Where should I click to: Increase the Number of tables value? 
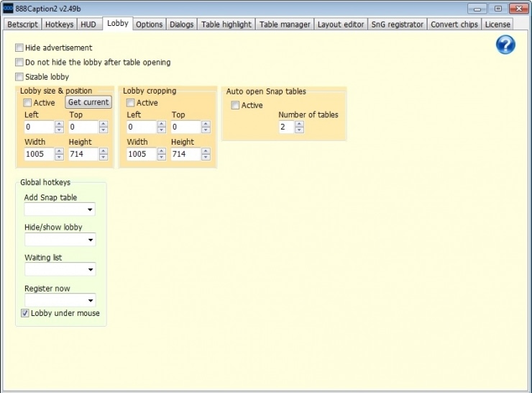click(x=299, y=124)
